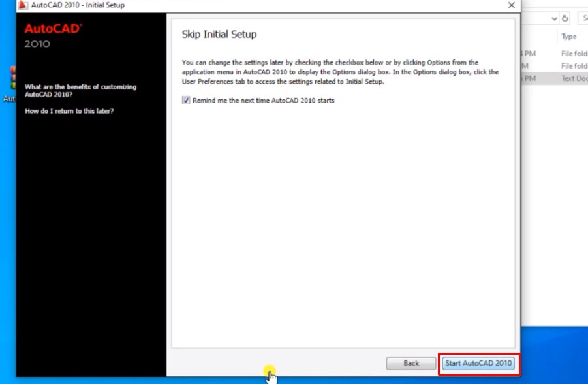Image resolution: width=588 pixels, height=384 pixels.
Task: Expand the File Explorer address bar dropdown
Action: point(553,19)
